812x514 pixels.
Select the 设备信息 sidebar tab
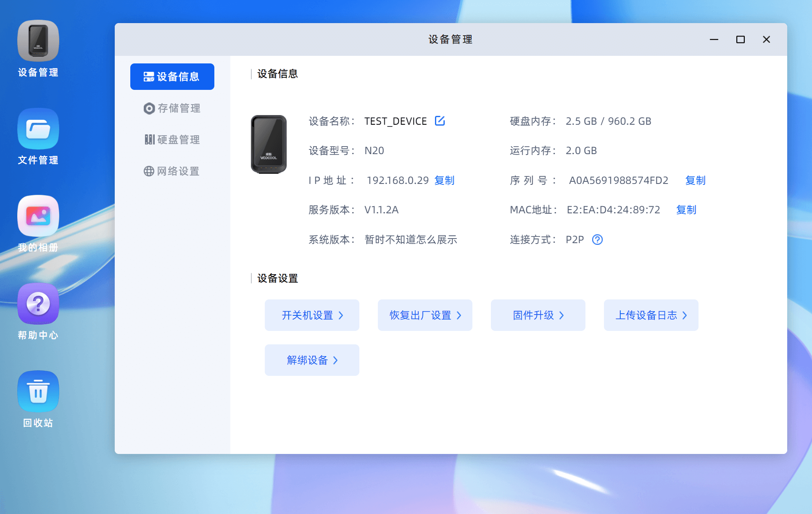[x=172, y=76]
